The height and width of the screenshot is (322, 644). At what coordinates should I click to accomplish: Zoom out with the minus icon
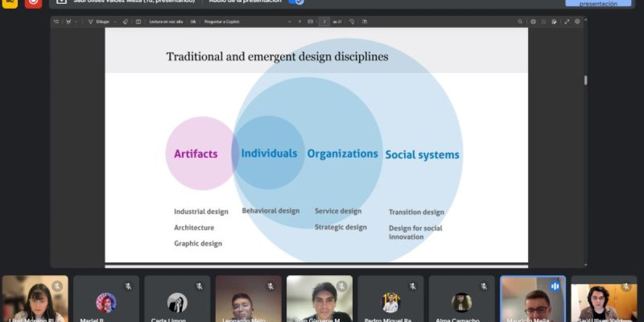pos(290,22)
